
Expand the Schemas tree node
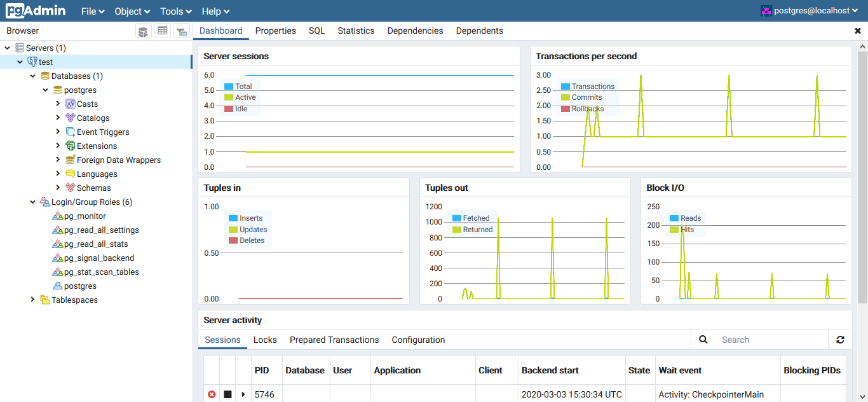pyautogui.click(x=58, y=188)
